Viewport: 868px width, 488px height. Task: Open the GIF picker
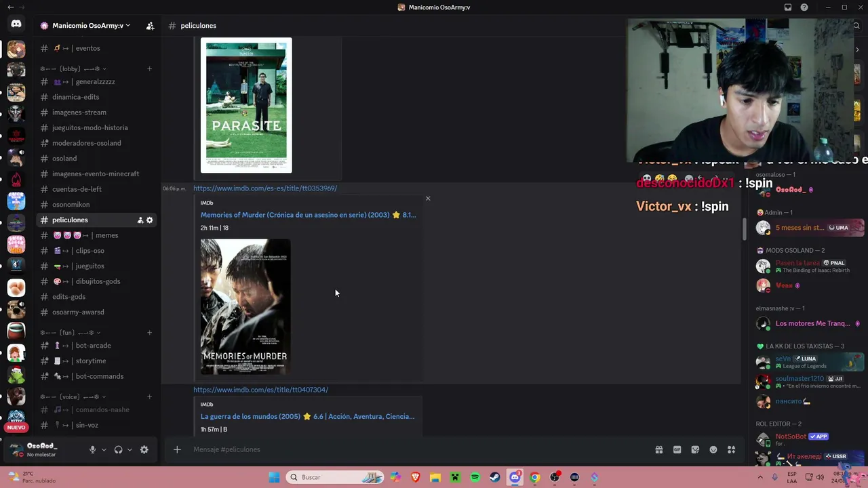[x=677, y=449]
